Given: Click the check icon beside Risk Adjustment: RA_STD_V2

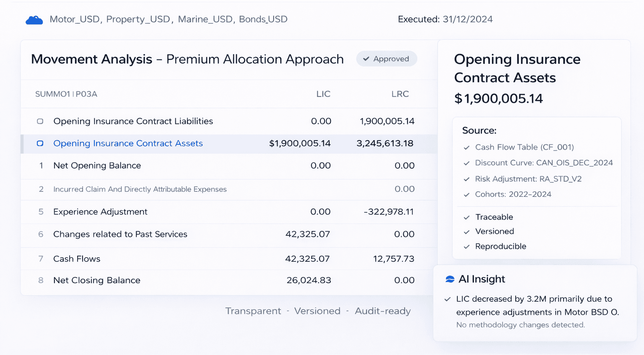Looking at the screenshot, I should coord(467,179).
